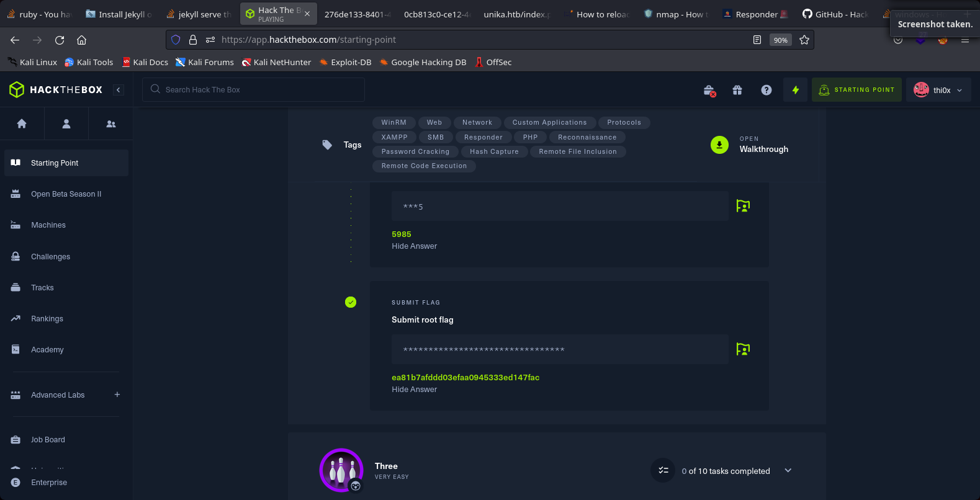Expand the Three machine tasks chevron

pos(788,470)
